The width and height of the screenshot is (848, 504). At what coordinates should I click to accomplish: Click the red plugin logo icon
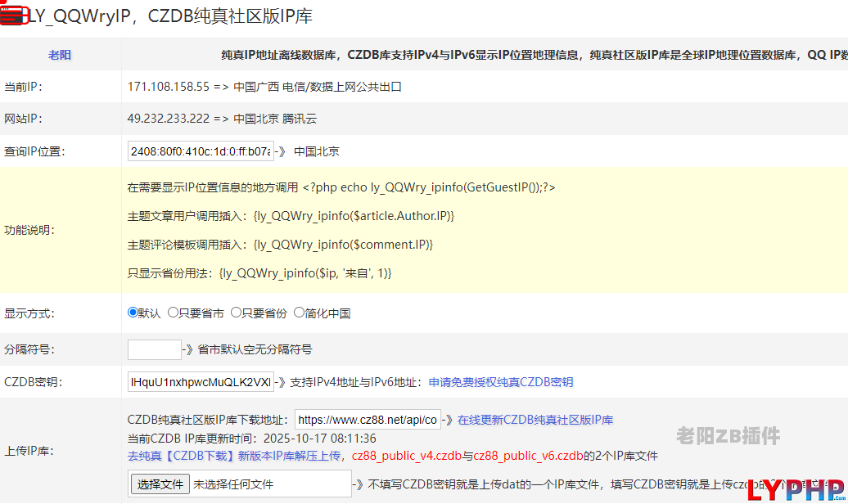12,16
